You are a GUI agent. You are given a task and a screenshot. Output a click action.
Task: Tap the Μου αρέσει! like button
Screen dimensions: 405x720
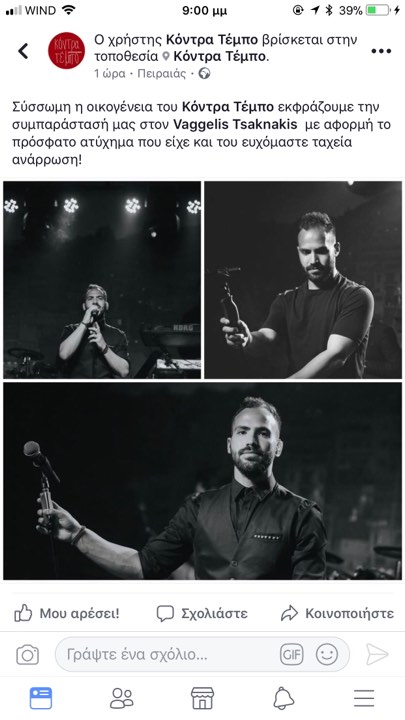click(67, 613)
